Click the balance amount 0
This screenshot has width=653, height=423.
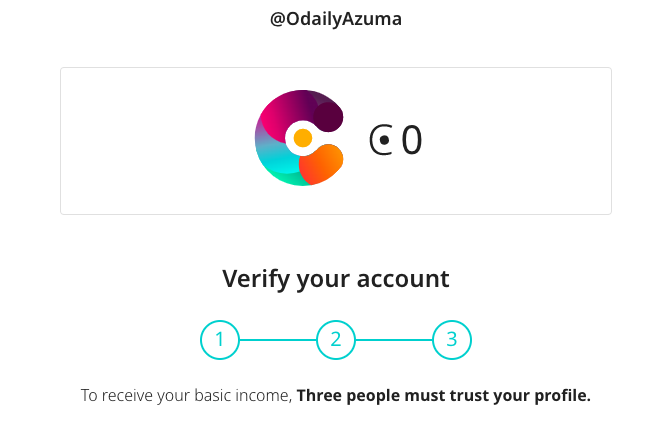coord(412,141)
